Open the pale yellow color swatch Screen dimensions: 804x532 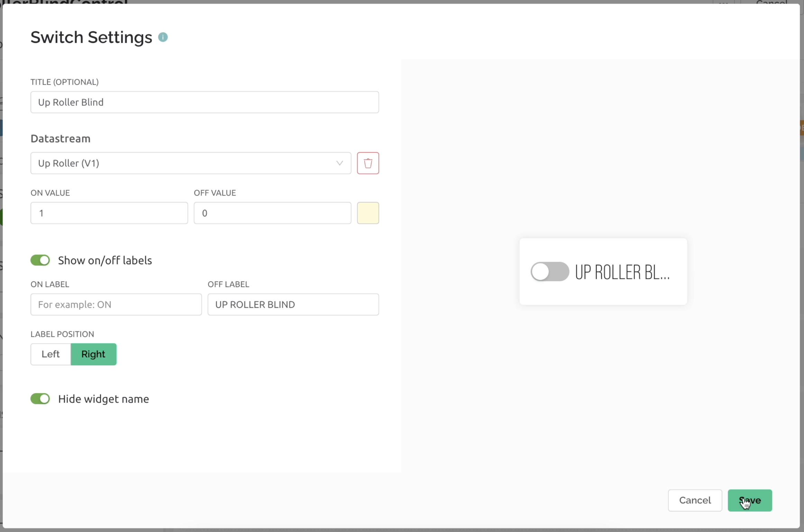[x=368, y=213]
